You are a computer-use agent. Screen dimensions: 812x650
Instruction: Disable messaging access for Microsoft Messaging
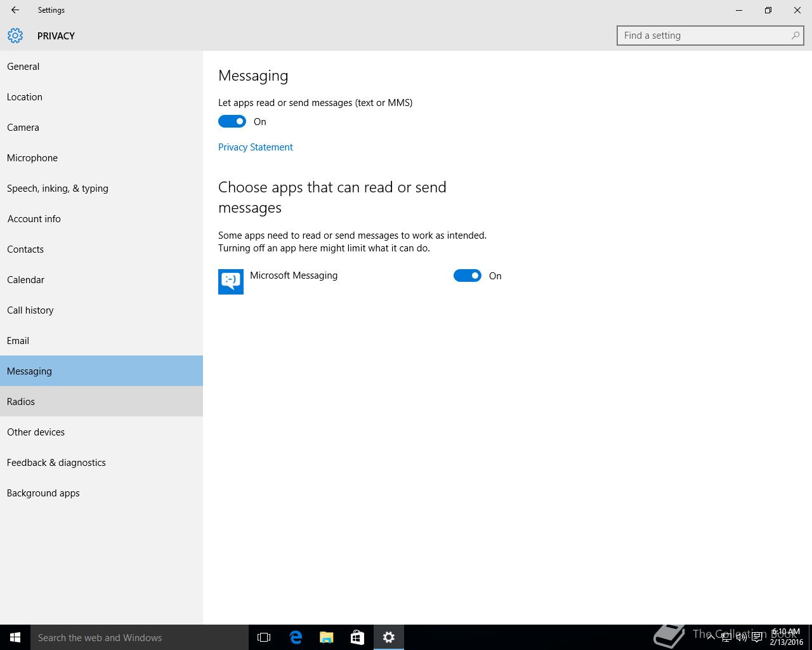pyautogui.click(x=468, y=275)
